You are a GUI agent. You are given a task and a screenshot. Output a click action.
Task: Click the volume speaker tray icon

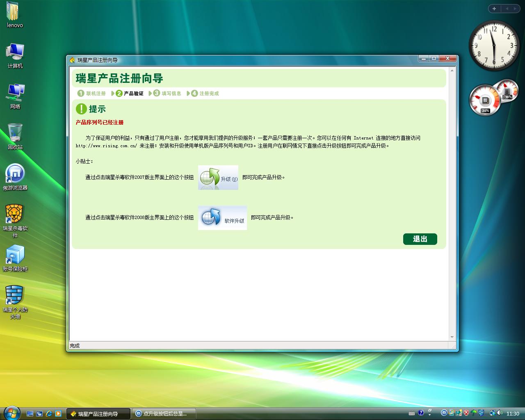click(x=500, y=413)
